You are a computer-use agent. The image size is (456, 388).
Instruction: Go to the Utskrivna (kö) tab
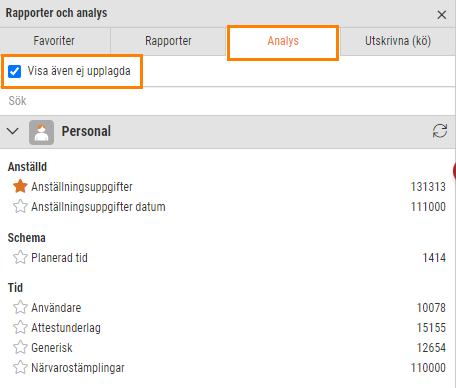coord(398,41)
